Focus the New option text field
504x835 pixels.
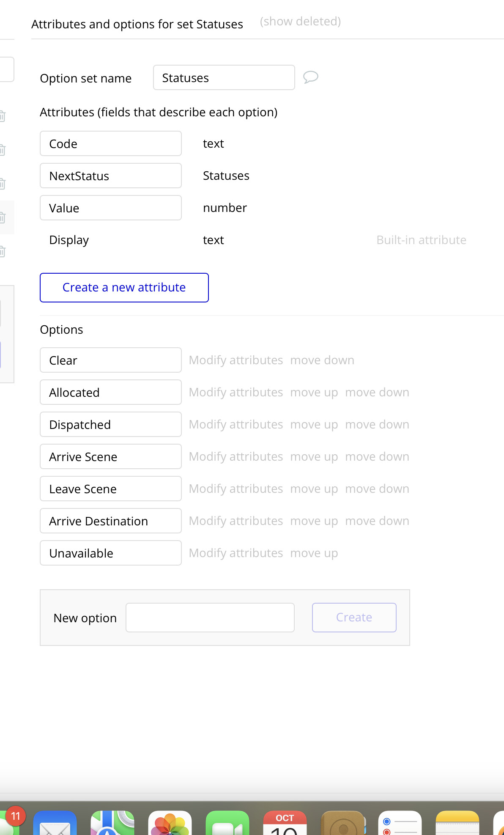[210, 618]
